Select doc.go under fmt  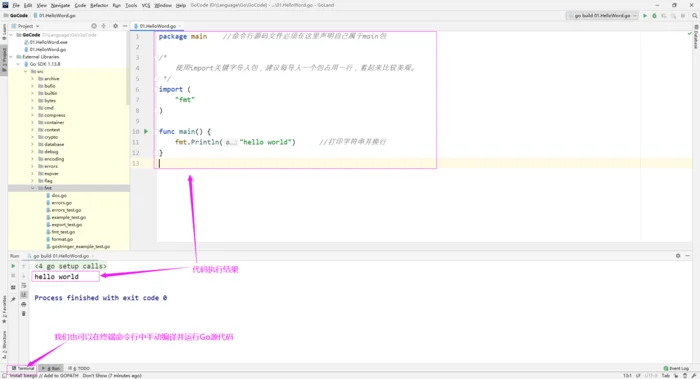coord(56,196)
